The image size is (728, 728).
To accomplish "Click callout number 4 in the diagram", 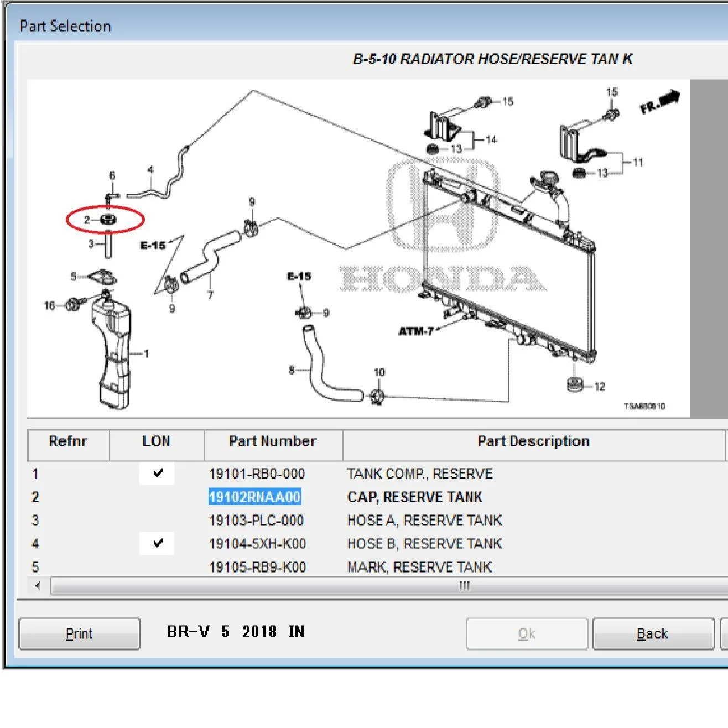I will pyautogui.click(x=150, y=169).
